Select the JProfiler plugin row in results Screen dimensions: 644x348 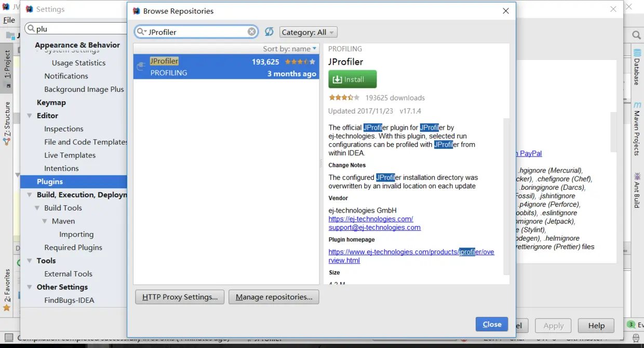(226, 67)
